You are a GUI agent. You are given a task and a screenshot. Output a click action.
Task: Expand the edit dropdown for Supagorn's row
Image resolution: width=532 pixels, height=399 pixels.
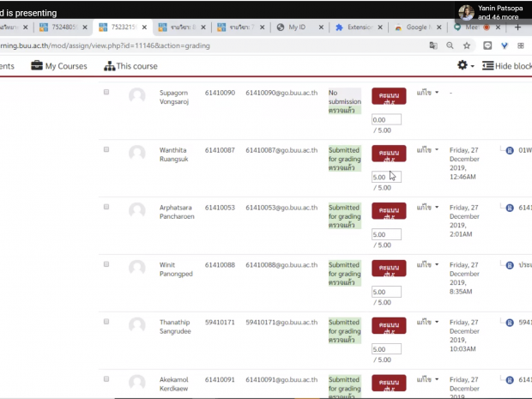[427, 92]
